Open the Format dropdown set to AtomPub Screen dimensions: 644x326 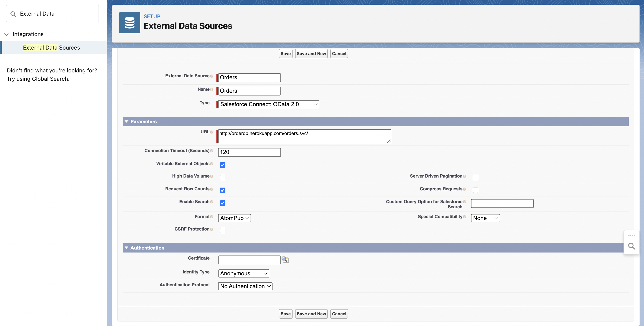[x=234, y=218]
